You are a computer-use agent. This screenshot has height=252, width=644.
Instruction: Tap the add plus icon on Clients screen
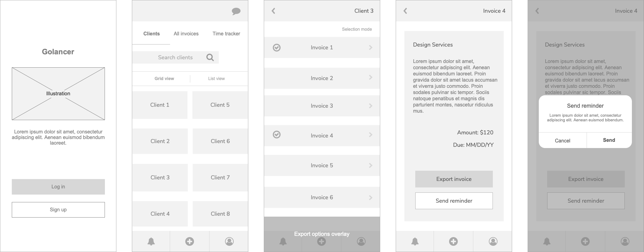190,241
